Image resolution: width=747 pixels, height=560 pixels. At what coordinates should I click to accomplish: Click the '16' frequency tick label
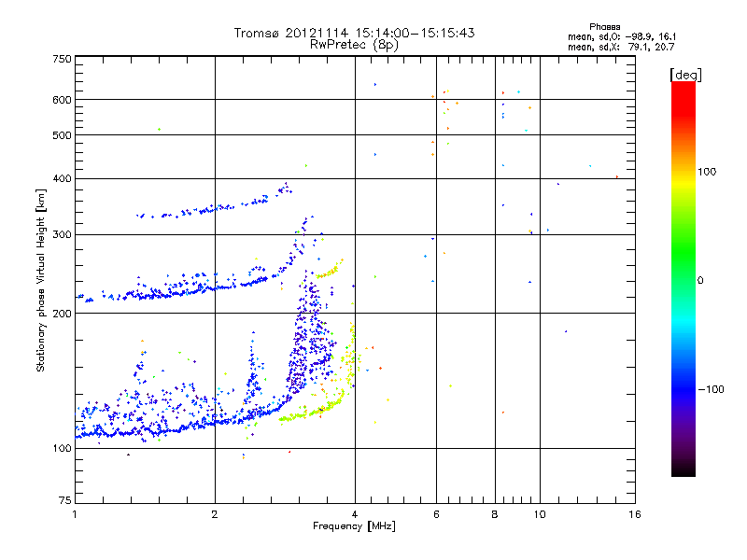(x=635, y=514)
